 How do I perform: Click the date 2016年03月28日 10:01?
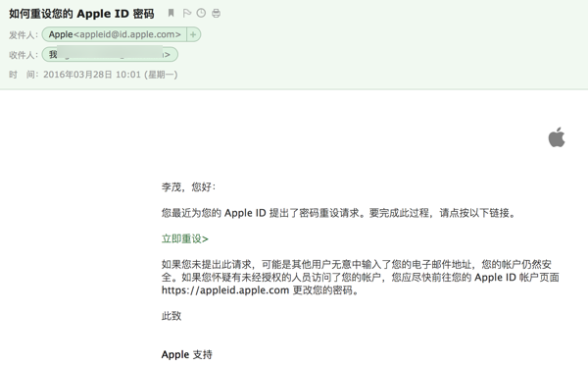(x=92, y=75)
